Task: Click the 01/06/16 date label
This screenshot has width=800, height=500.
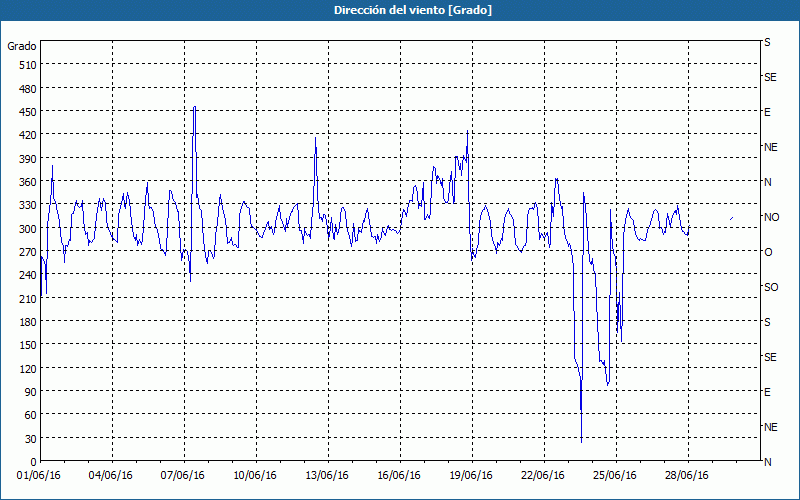Action: 39,476
